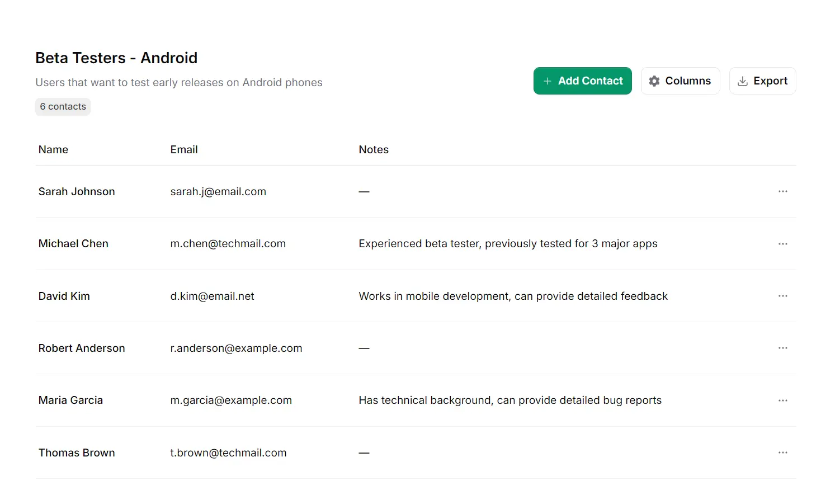
Task: Click the Notes column header
Action: tap(373, 150)
